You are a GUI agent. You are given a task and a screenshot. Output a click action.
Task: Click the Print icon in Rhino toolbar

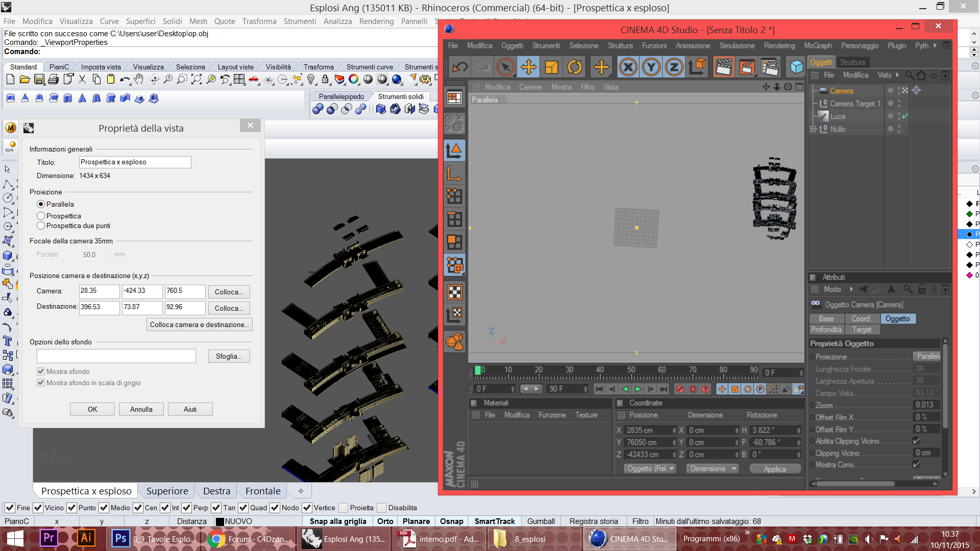point(53,80)
